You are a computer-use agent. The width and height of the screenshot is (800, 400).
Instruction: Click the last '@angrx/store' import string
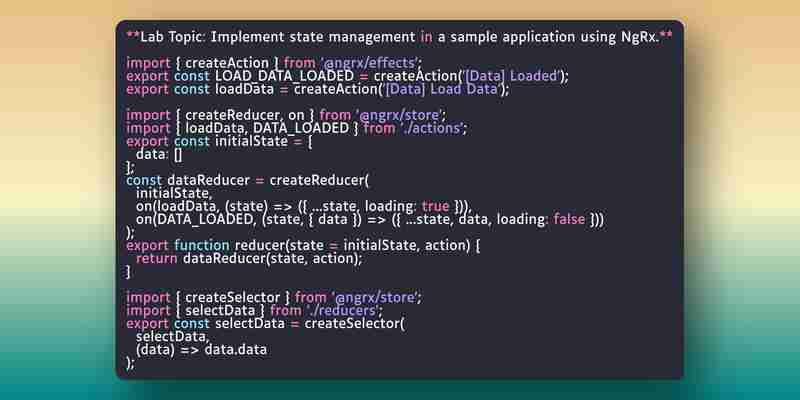[376, 297]
